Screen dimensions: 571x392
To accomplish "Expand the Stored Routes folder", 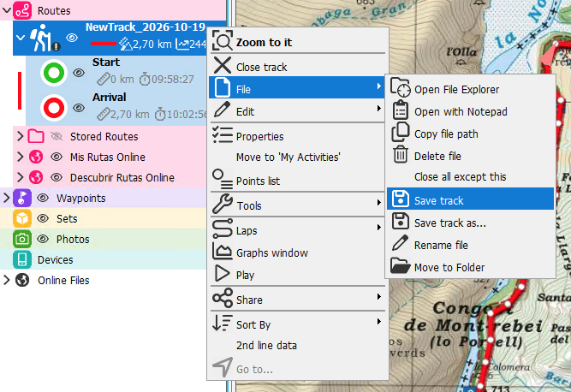I will [x=21, y=136].
